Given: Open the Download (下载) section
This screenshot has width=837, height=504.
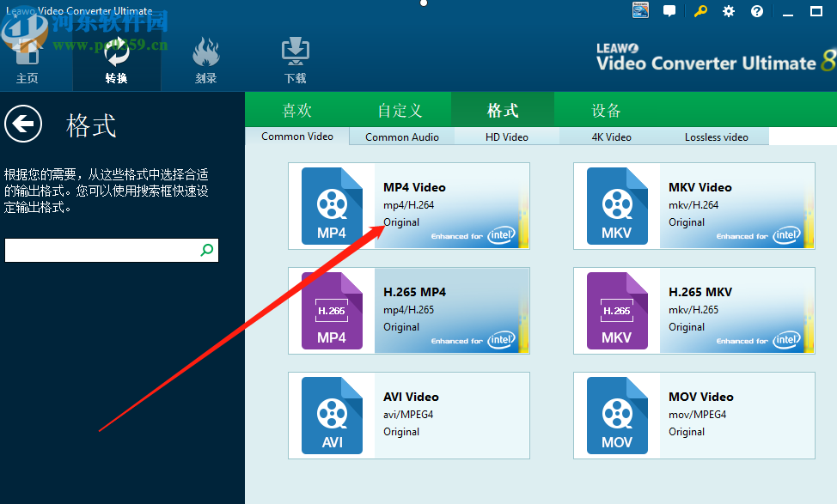Looking at the screenshot, I should [x=296, y=60].
